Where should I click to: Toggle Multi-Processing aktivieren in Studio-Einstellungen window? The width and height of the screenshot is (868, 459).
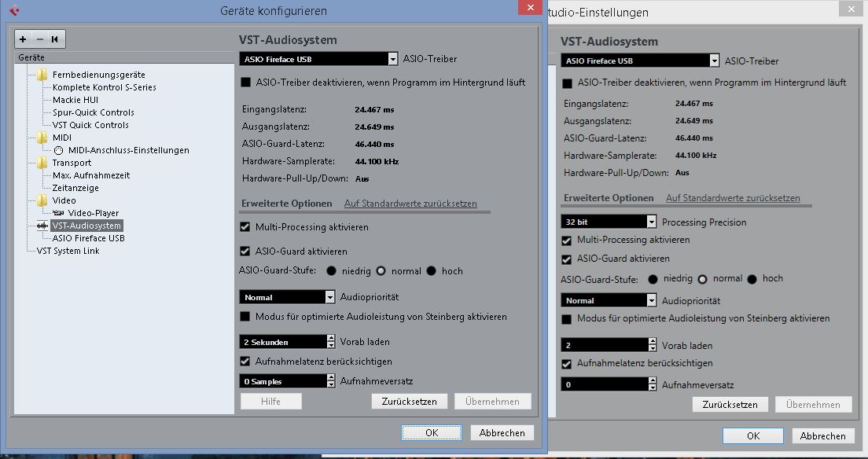566,241
